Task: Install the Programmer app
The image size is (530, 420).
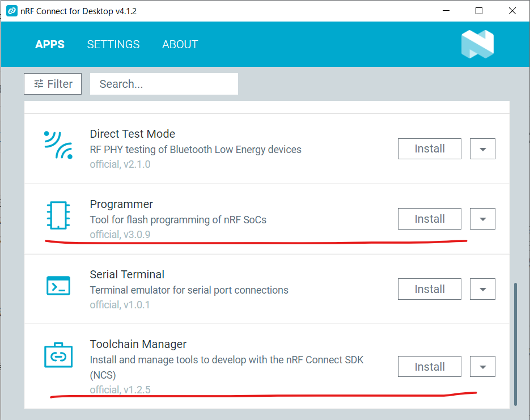Action: [x=429, y=219]
